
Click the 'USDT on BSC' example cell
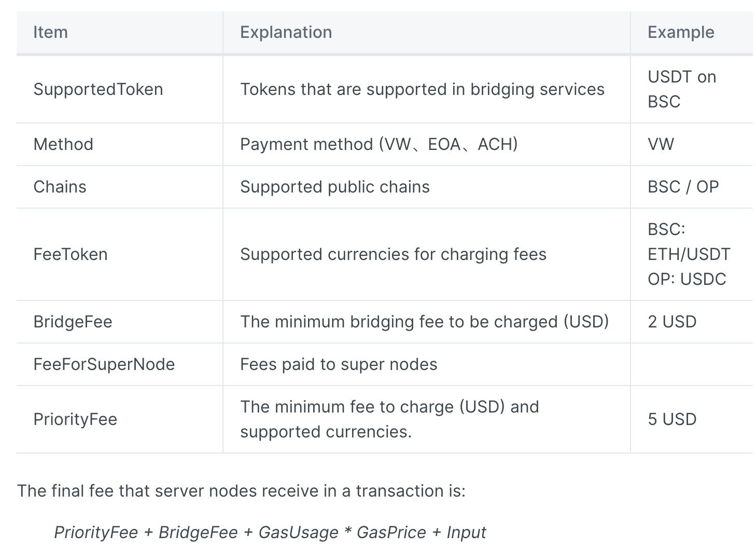click(681, 89)
